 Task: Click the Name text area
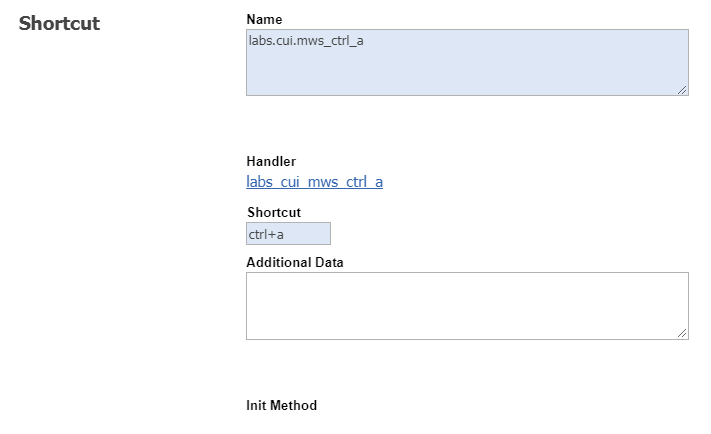[x=467, y=62]
